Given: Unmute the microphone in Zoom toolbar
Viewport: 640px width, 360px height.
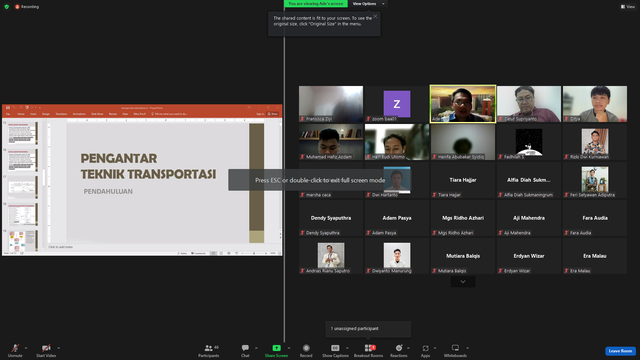Looking at the screenshot, I should click(15, 350).
